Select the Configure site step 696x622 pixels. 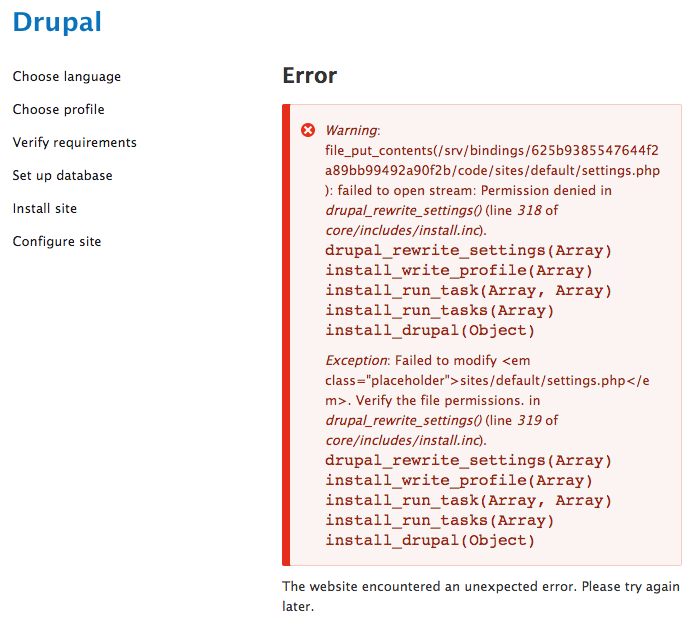(x=57, y=242)
